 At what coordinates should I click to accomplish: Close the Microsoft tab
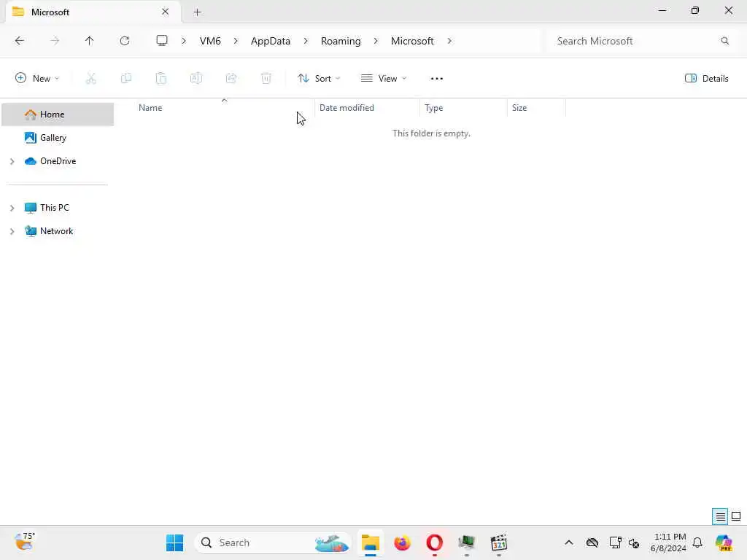pyautogui.click(x=165, y=12)
